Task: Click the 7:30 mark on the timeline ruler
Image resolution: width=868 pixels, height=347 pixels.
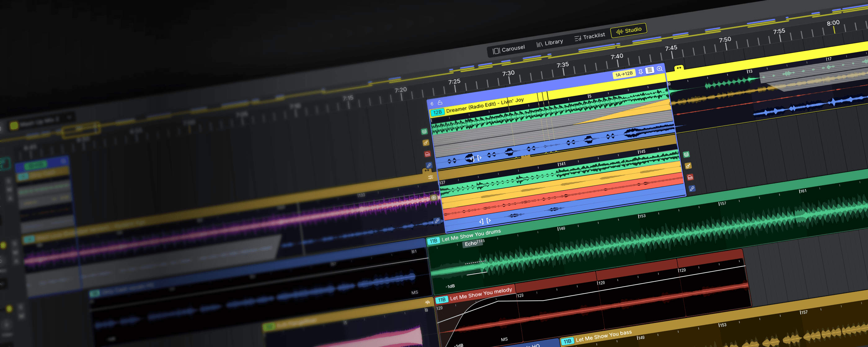Action: (x=508, y=73)
